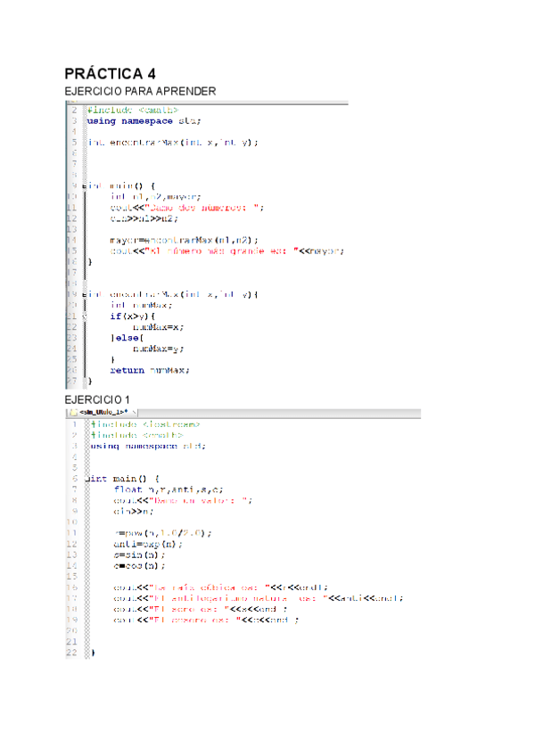This screenshot has height=756, width=535.
Task: Click the 'if(x>y){' line
Action: 133,316
